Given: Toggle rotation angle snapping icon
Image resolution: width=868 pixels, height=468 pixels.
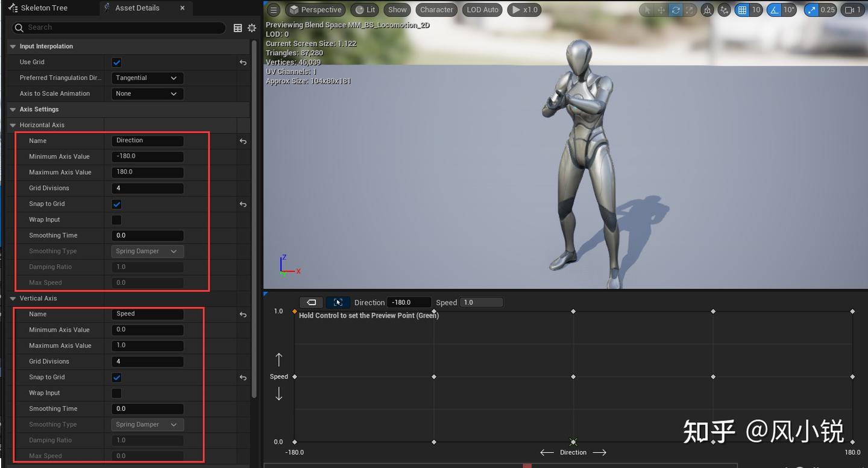Looking at the screenshot, I should [x=775, y=10].
